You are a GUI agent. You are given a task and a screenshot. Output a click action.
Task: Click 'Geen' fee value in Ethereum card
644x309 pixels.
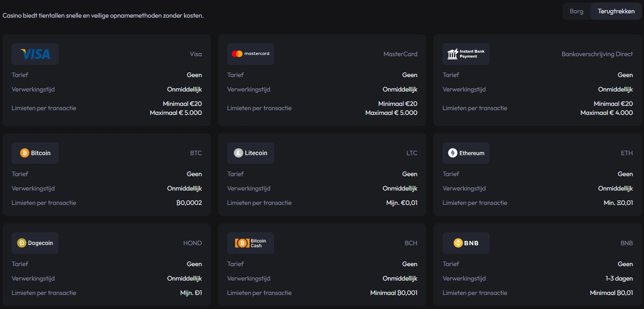(625, 174)
